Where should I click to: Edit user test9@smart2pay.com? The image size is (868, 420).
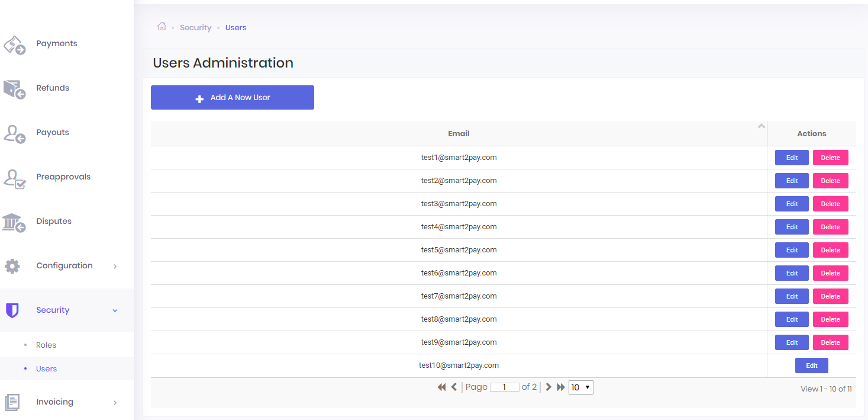pos(792,342)
